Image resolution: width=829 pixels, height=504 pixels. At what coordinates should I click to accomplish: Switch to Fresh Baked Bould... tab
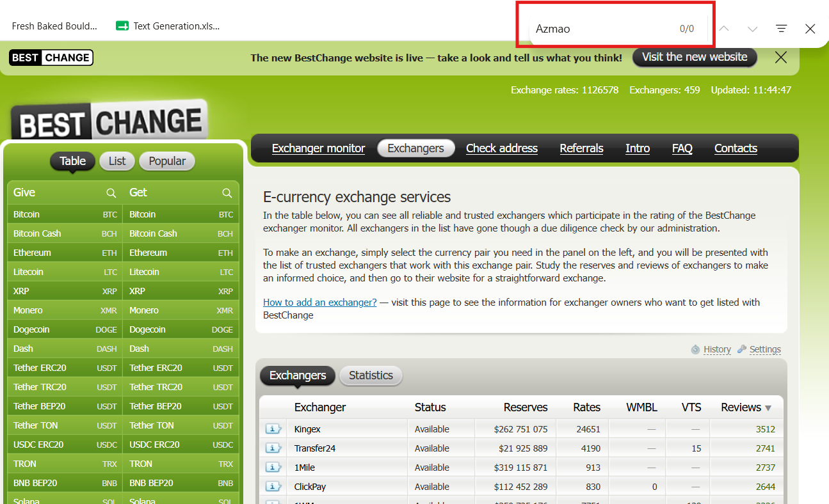55,26
